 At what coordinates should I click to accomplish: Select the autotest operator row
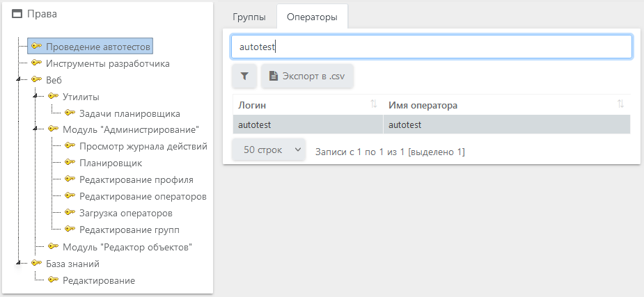pyautogui.click(x=431, y=125)
